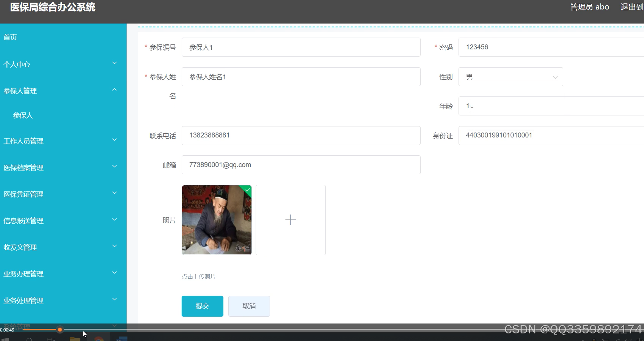Select the uploaded photo thumbnail
This screenshot has width=644, height=341.
[217, 220]
